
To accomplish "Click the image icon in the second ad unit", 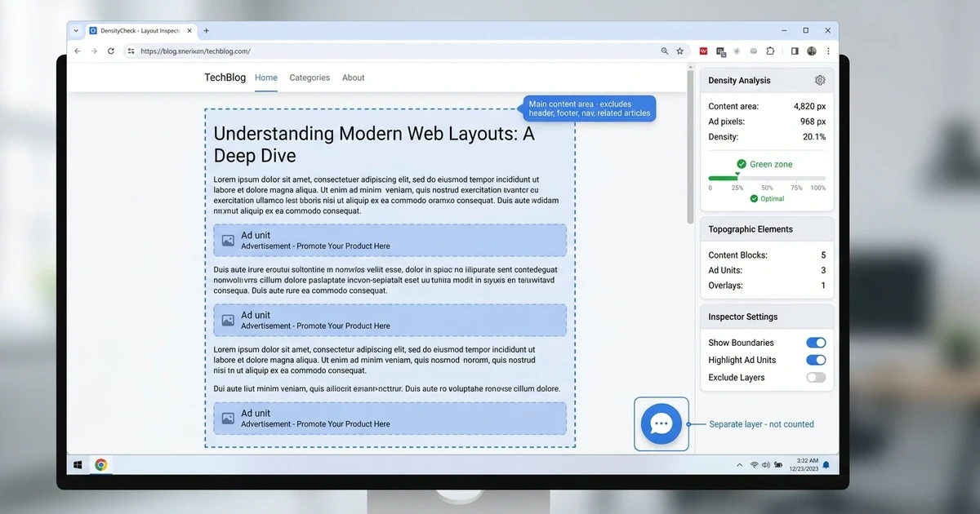I will point(228,321).
